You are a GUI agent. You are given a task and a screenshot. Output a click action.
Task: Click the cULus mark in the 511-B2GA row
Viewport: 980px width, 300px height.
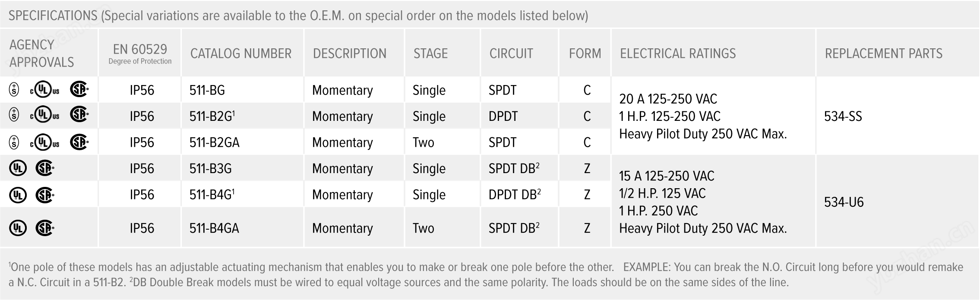coord(44,142)
